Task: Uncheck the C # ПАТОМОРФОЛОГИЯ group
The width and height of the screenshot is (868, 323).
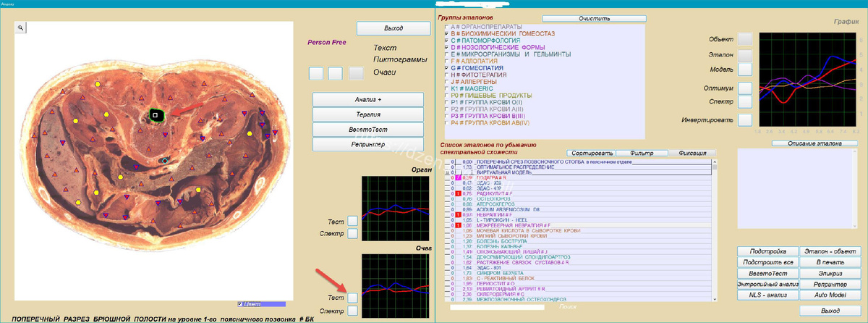Action: point(446,41)
